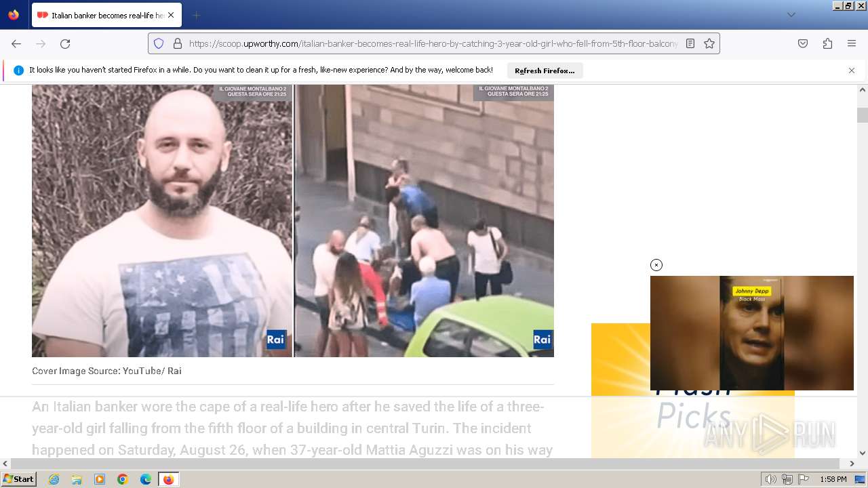The image size is (868, 488).
Task: Switch to Firefox taskbar button
Action: click(x=168, y=479)
